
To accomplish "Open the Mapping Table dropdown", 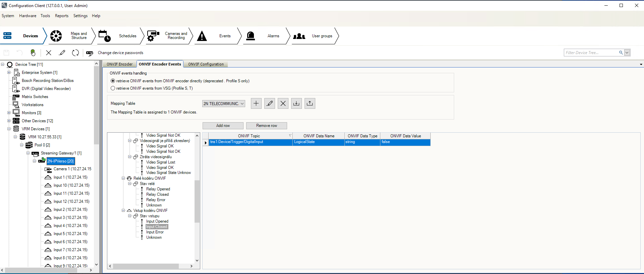I will point(223,104).
